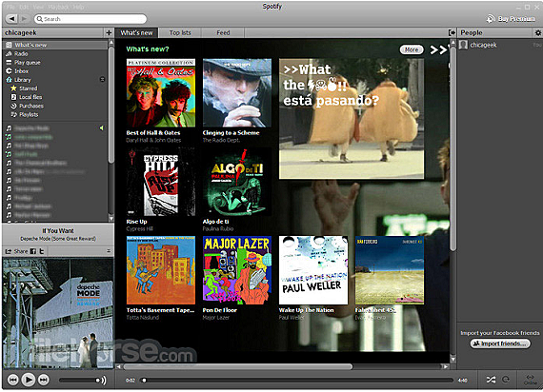Screen dimensions: 543x392
Task: Select What's new in the sidebar
Action: point(55,45)
